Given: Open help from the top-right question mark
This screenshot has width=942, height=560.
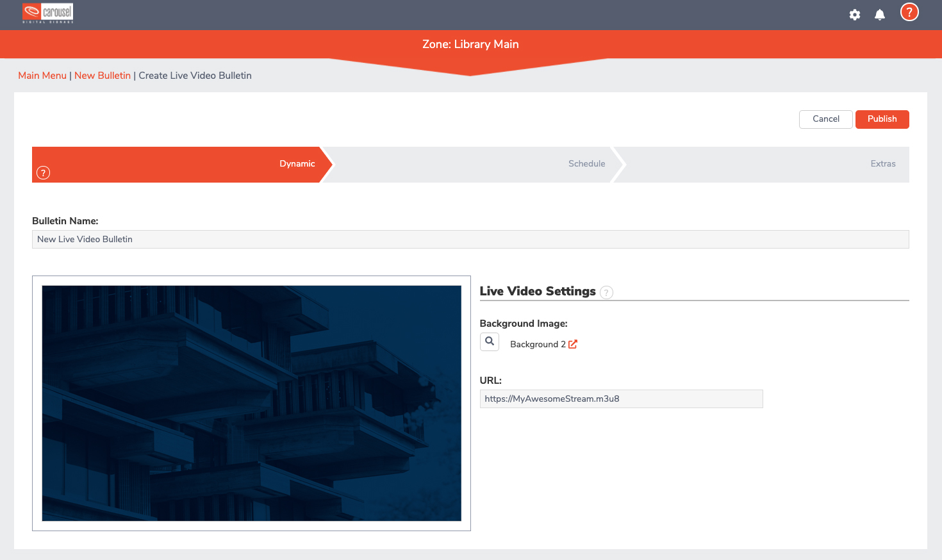Looking at the screenshot, I should [x=909, y=12].
